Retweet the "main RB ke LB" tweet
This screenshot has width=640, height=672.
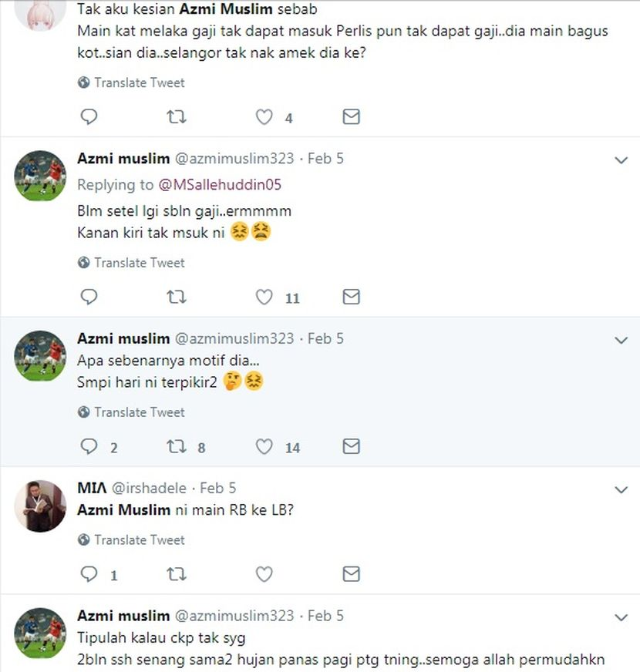(x=177, y=574)
